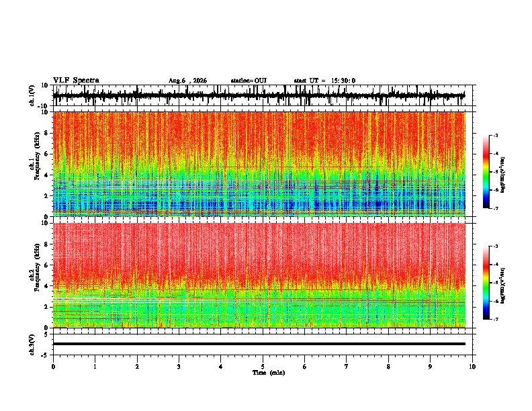The image size is (532, 411).
Task: Click time axis tick label 3
Action: coord(179,367)
